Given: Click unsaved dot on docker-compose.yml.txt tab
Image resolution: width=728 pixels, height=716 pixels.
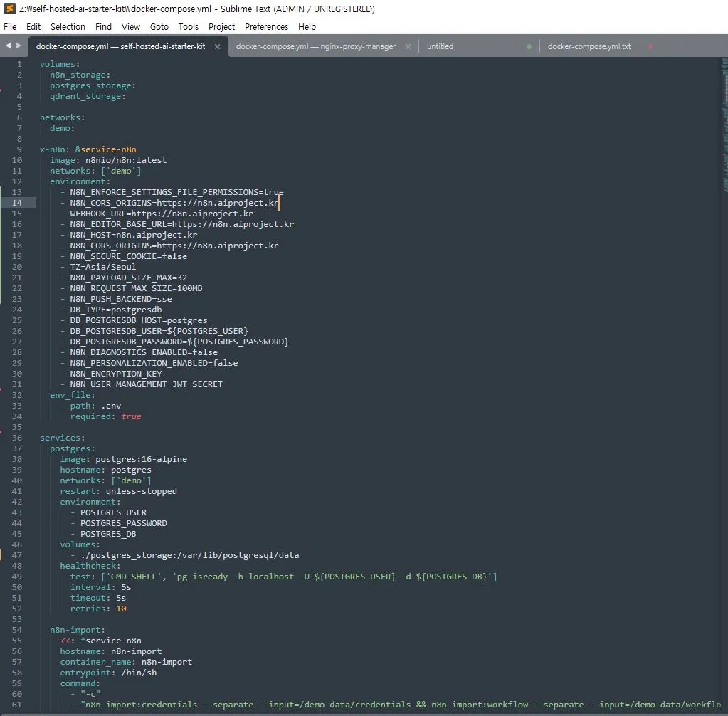Looking at the screenshot, I should (x=650, y=46).
